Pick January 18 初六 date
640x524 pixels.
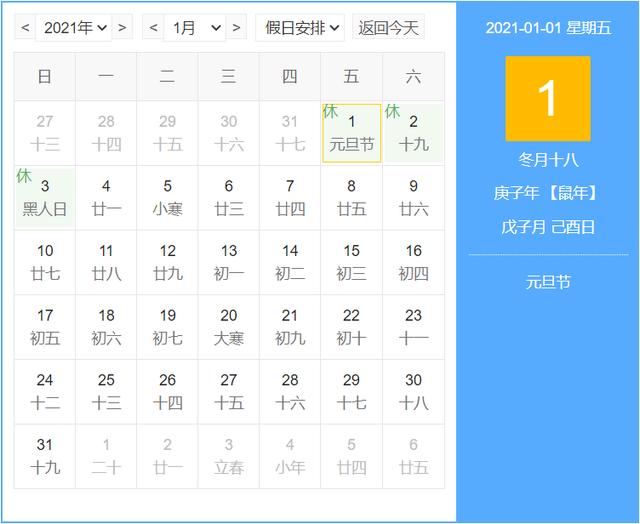106,327
